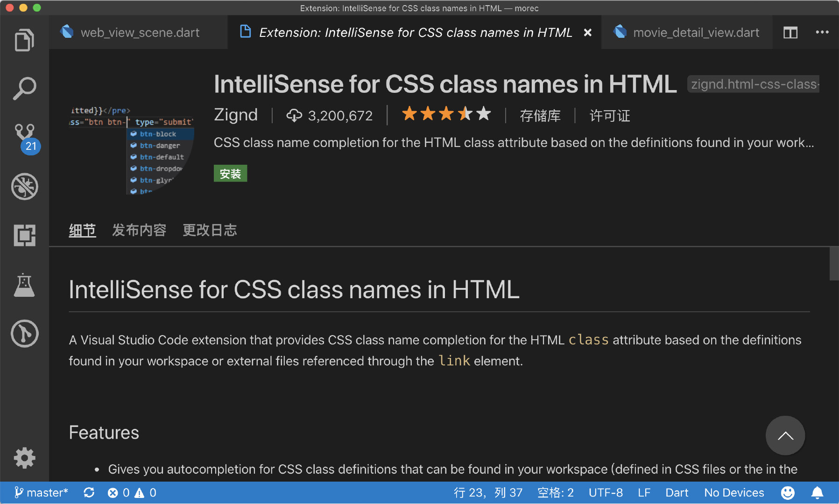Switch to the movie_detail_view.dart tab
The height and width of the screenshot is (504, 839).
[686, 32]
